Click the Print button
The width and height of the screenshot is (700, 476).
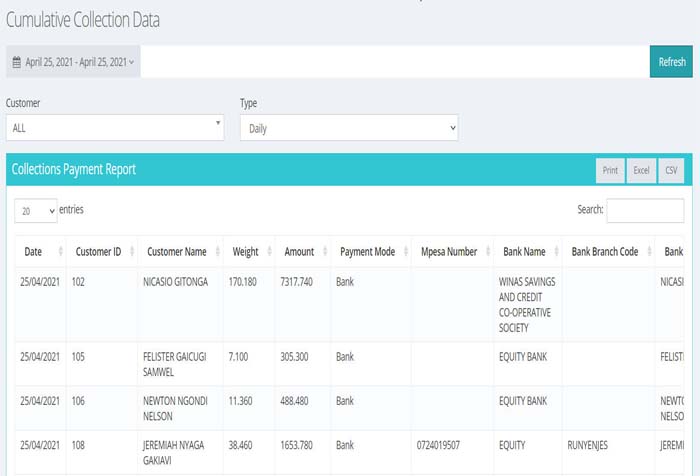pos(610,170)
